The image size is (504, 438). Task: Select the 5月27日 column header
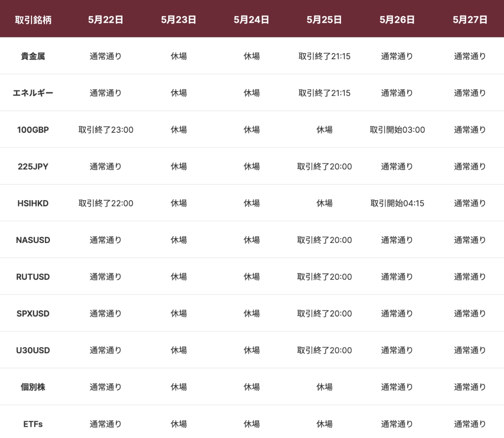470,20
